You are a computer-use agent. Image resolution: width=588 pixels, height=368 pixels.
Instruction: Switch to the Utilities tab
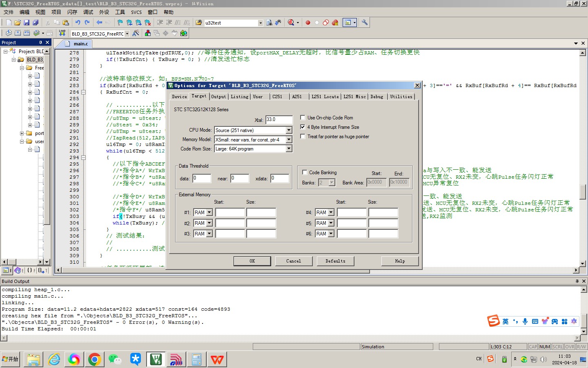pos(401,96)
